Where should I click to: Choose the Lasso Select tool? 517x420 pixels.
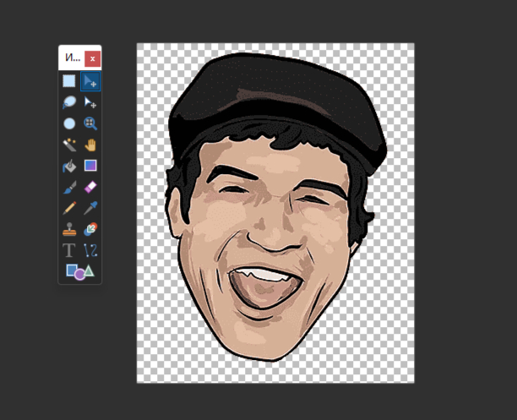point(69,102)
